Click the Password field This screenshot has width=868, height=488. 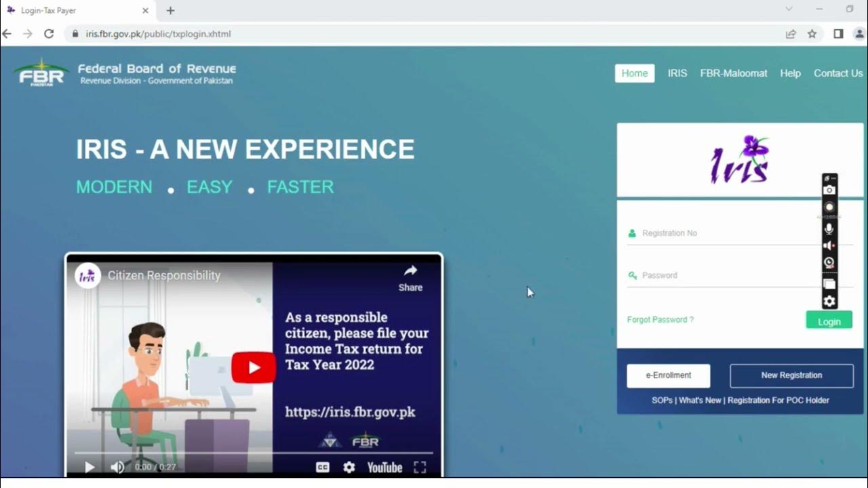point(739,275)
